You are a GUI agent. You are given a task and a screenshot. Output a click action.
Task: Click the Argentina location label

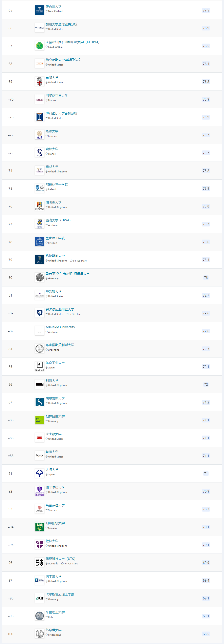52,350
